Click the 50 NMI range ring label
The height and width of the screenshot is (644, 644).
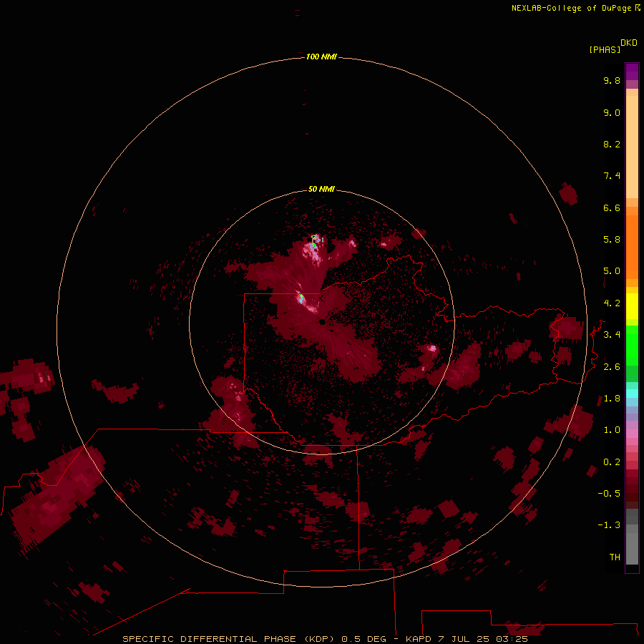click(x=321, y=189)
